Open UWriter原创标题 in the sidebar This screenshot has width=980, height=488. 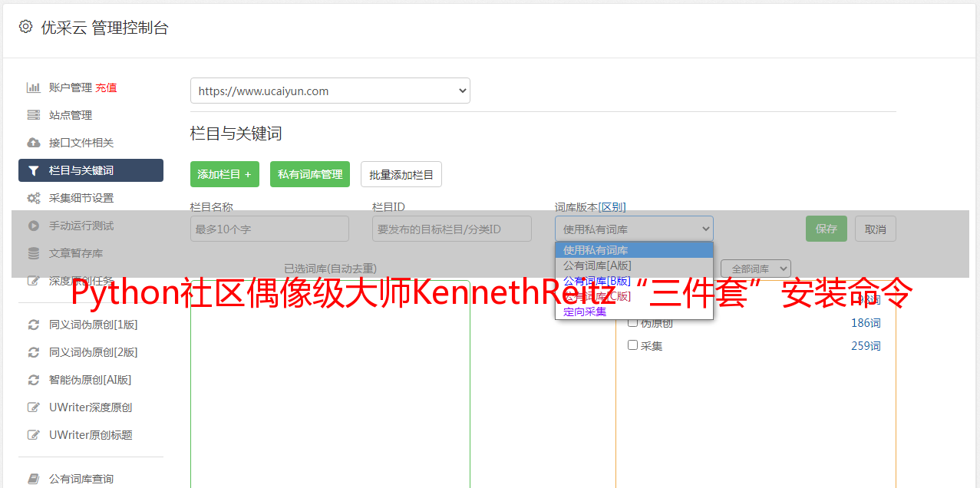tap(91, 435)
